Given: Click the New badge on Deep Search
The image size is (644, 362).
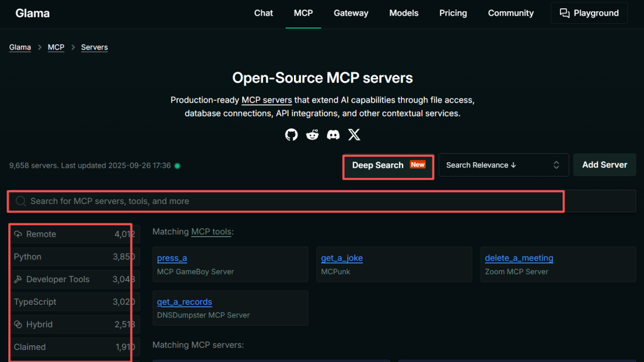Looking at the screenshot, I should coord(417,165).
